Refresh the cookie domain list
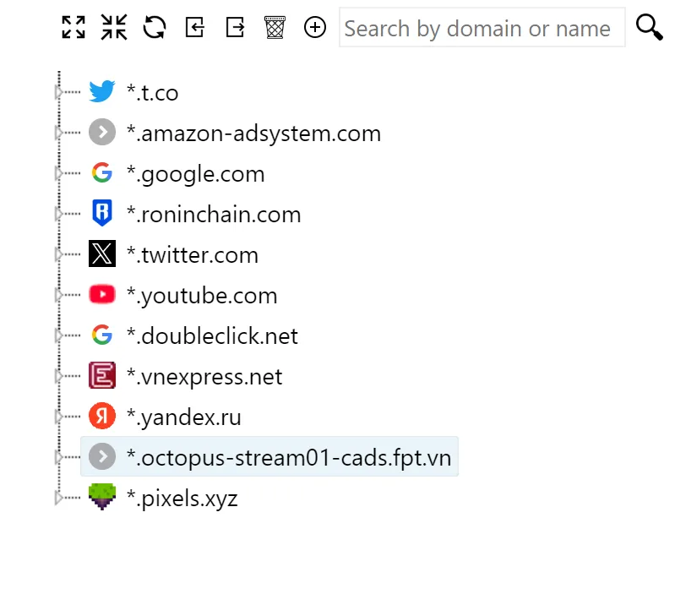Image resolution: width=686 pixels, height=616 pixels. click(x=155, y=27)
